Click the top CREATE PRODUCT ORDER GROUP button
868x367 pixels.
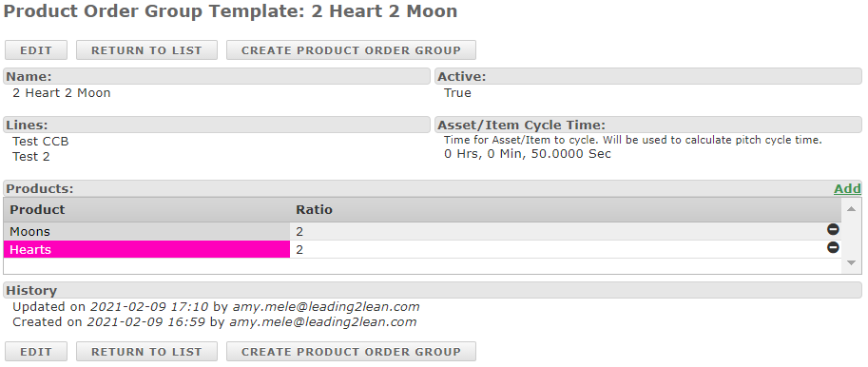[351, 49]
